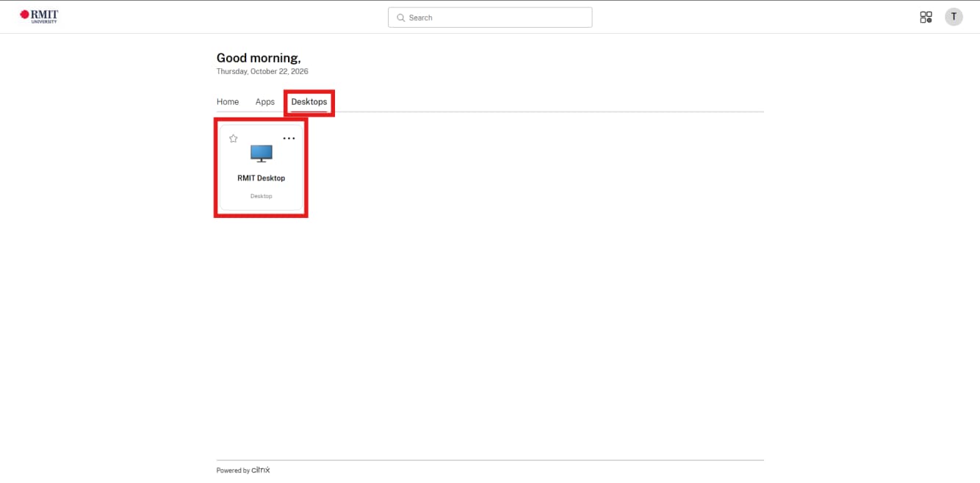Launch the RMIT Desktop monitor icon
The width and height of the screenshot is (980, 483).
[x=261, y=153]
